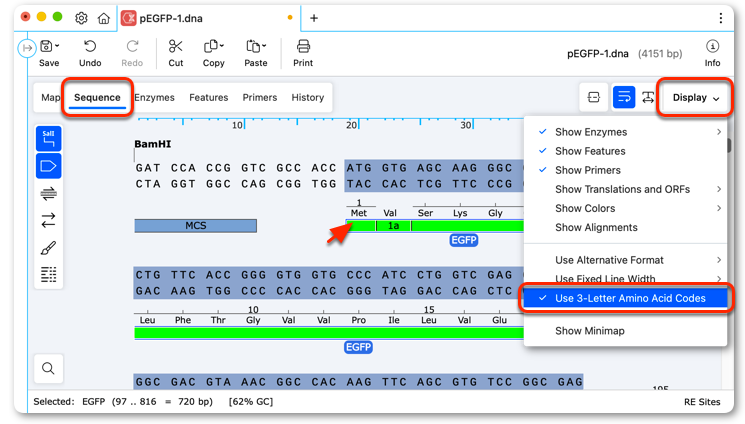
Task: Select the fit-width view icon
Action: click(x=648, y=97)
